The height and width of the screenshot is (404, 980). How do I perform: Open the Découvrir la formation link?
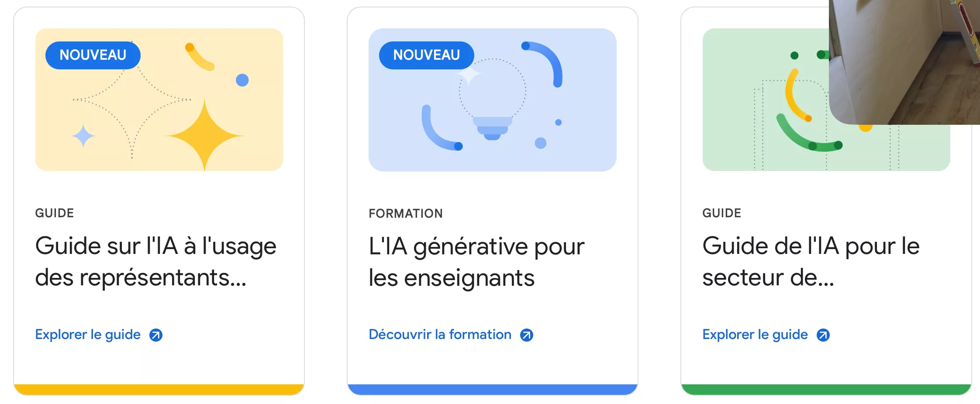pyautogui.click(x=440, y=335)
